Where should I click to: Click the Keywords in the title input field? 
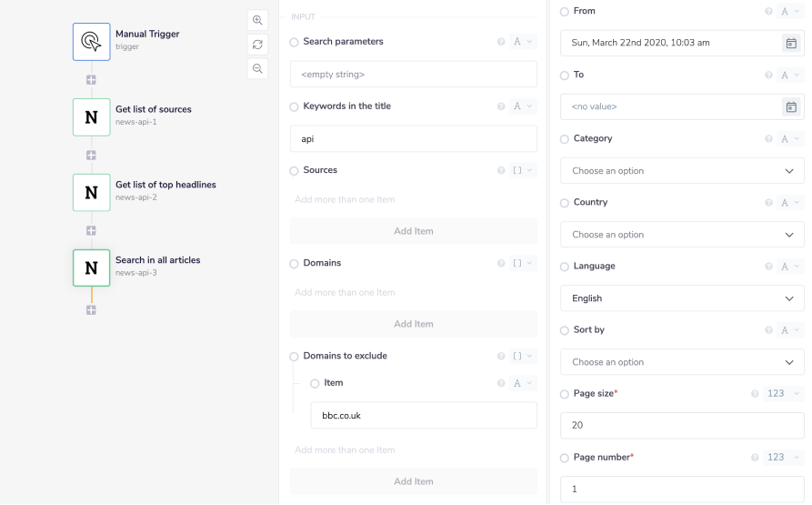coord(413,138)
